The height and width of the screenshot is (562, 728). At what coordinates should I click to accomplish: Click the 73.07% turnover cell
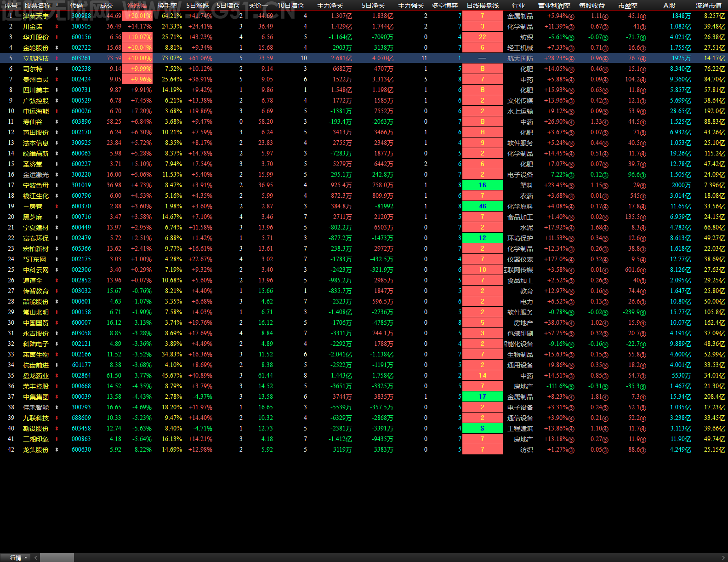tap(172, 58)
